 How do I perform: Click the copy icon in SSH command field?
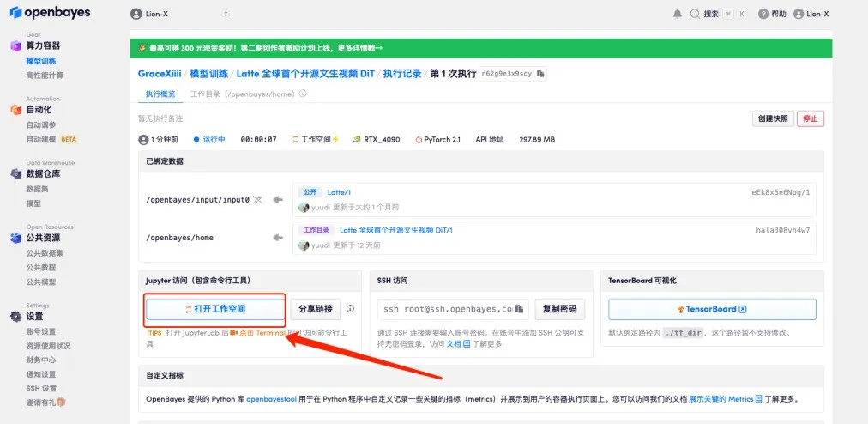[518, 308]
